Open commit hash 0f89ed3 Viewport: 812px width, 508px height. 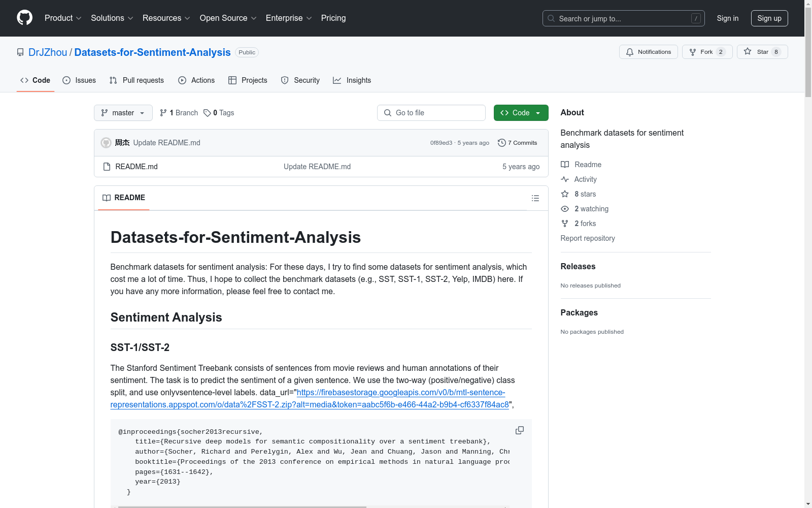click(x=441, y=143)
